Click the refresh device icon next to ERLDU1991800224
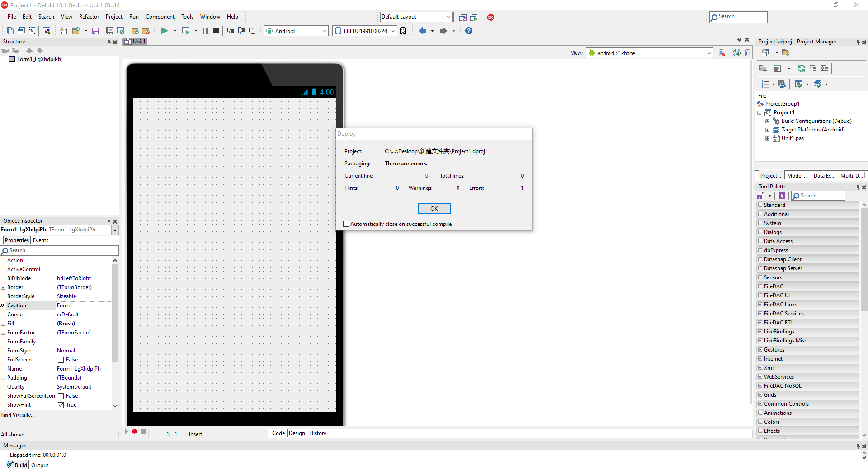The height and width of the screenshot is (469, 868). pos(403,31)
